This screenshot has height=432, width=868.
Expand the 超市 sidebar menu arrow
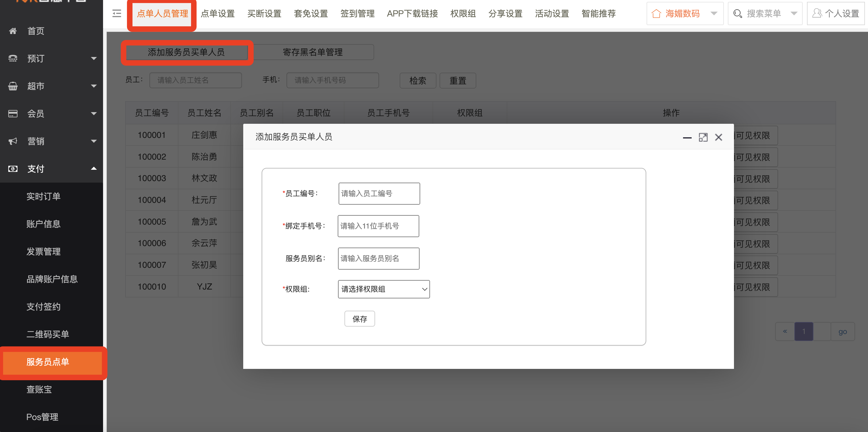pos(94,86)
